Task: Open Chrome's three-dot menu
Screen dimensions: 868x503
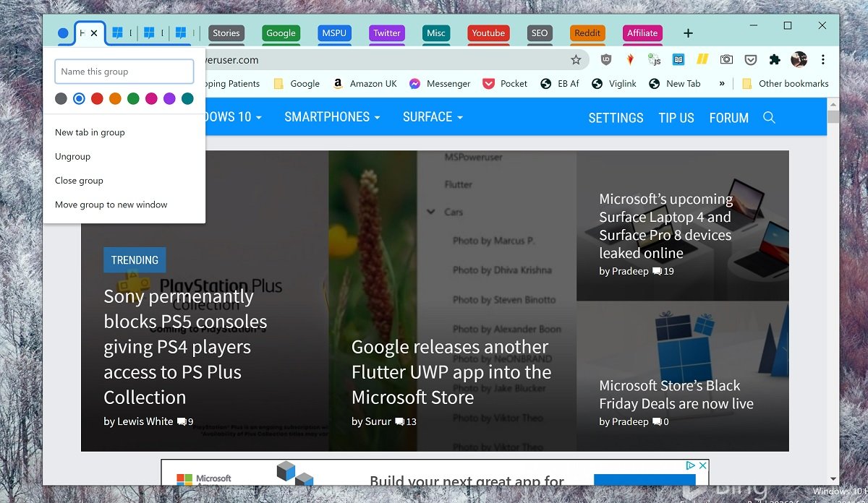Action: pos(822,60)
